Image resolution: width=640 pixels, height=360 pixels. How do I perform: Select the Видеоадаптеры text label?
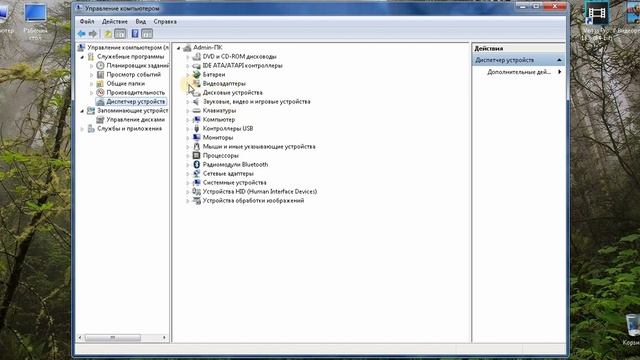tap(224, 84)
